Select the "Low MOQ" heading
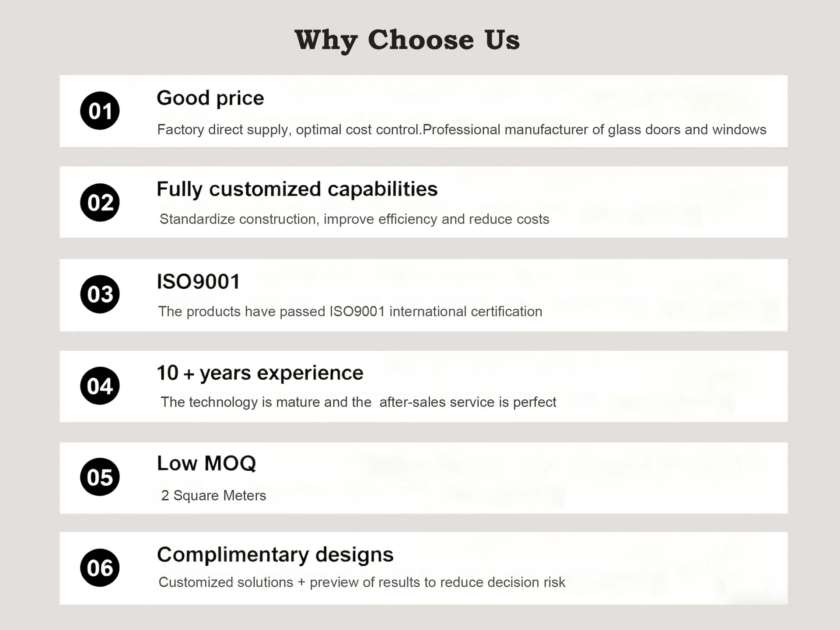Screen dimensions: 840x630 (206, 463)
